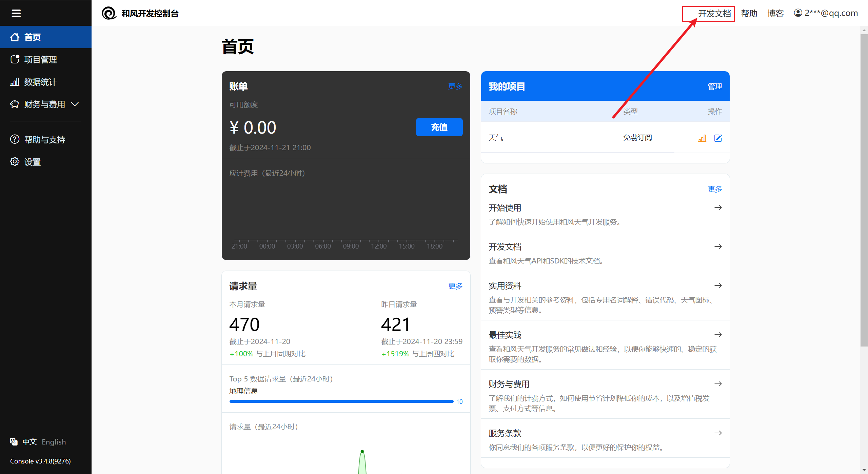Switch interface language to English
The image size is (868, 474).
point(54,441)
